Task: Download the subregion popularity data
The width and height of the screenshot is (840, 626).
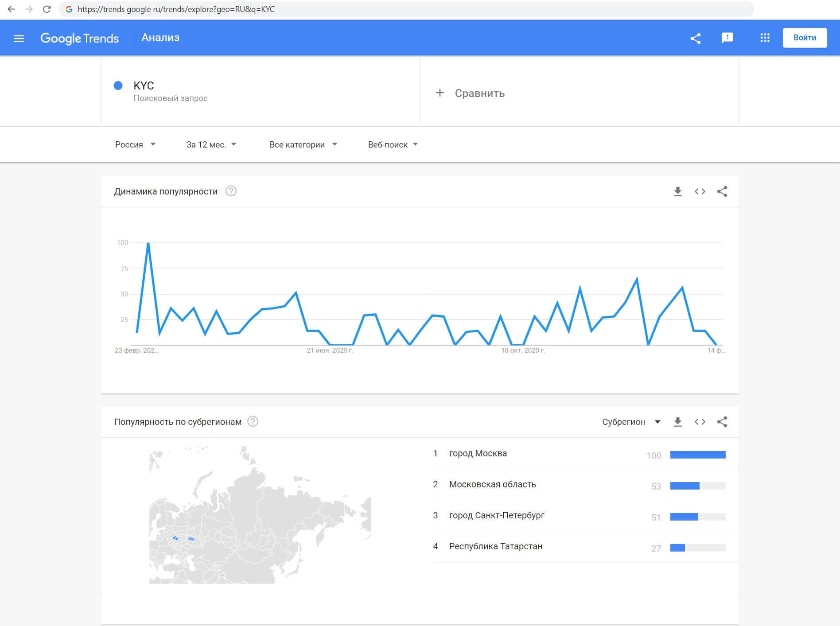Action: coord(677,422)
